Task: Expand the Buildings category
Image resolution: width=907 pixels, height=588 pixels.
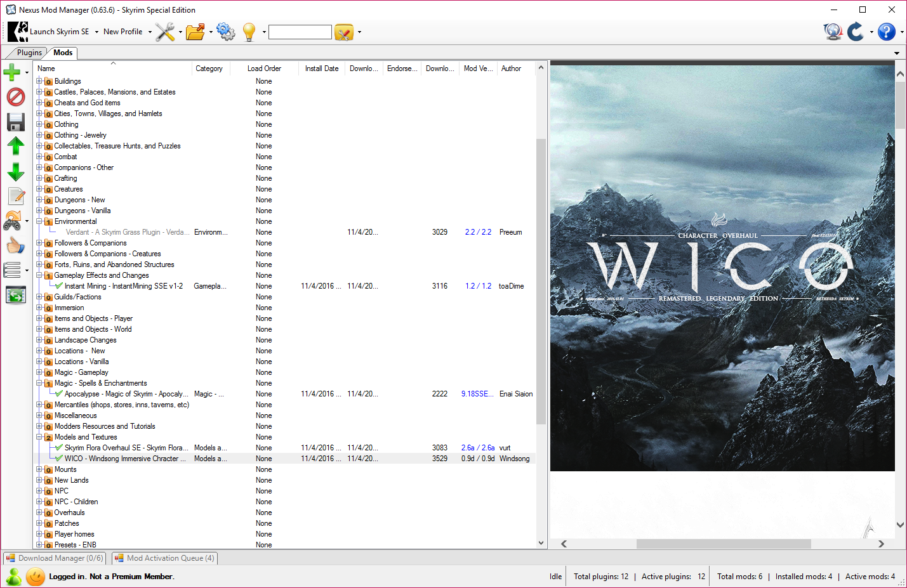Action: (x=39, y=81)
